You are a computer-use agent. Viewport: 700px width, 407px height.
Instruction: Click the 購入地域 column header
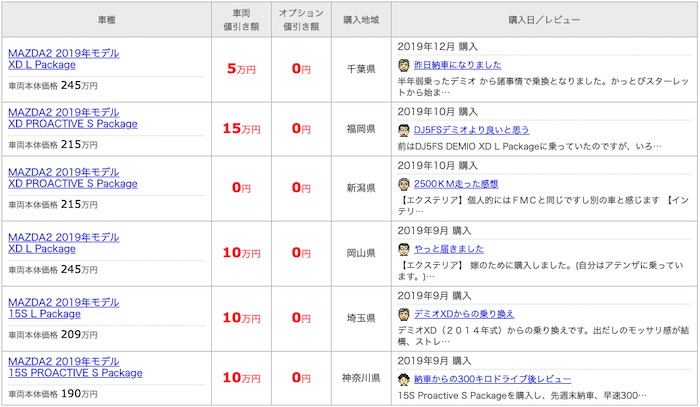(x=361, y=20)
